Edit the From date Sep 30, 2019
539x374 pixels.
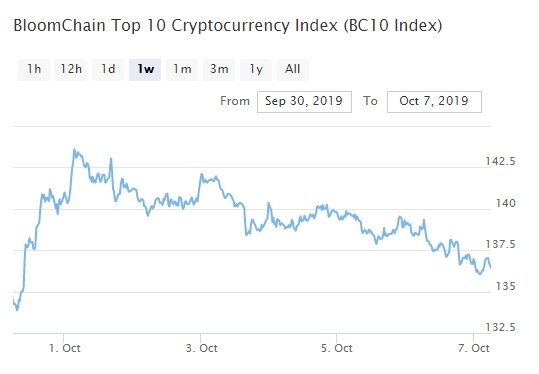(x=304, y=102)
